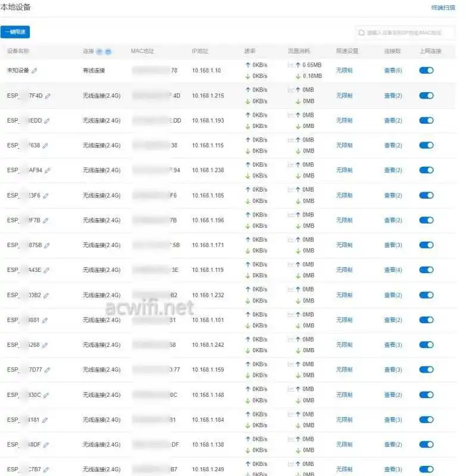Toggle 上网连接 switch for 10.168.1.193
Viewport: 466px width, 476px height.
[x=426, y=120]
